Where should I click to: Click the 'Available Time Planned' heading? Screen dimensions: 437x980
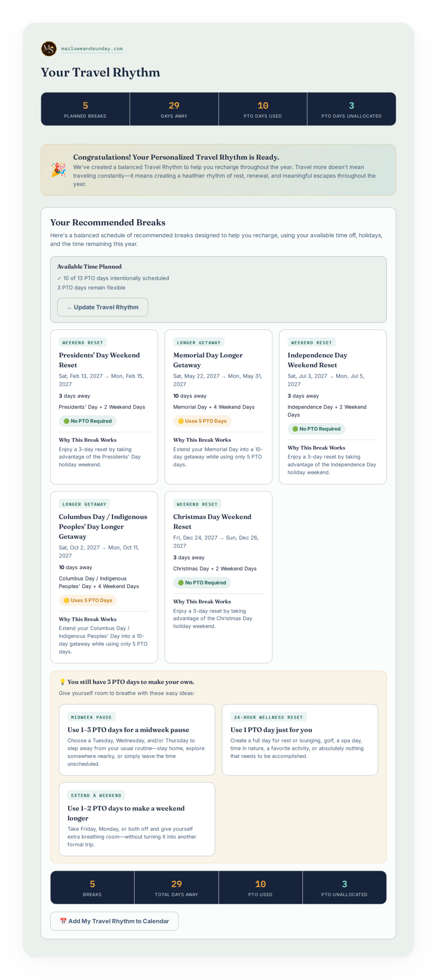tap(89, 266)
